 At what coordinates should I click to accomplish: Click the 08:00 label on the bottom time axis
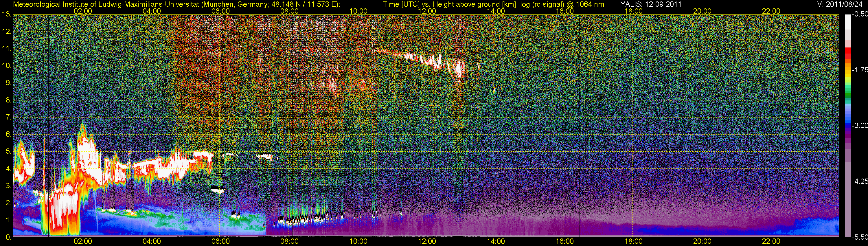coord(289,241)
